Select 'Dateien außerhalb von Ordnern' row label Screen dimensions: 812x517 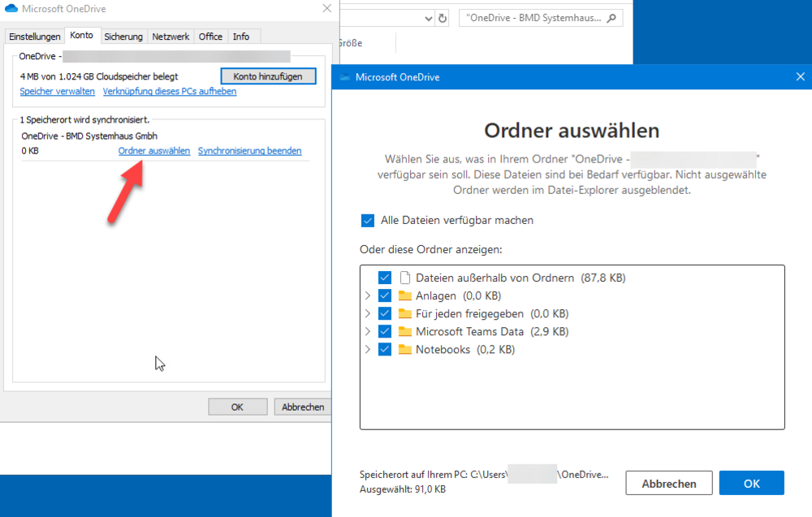point(495,278)
